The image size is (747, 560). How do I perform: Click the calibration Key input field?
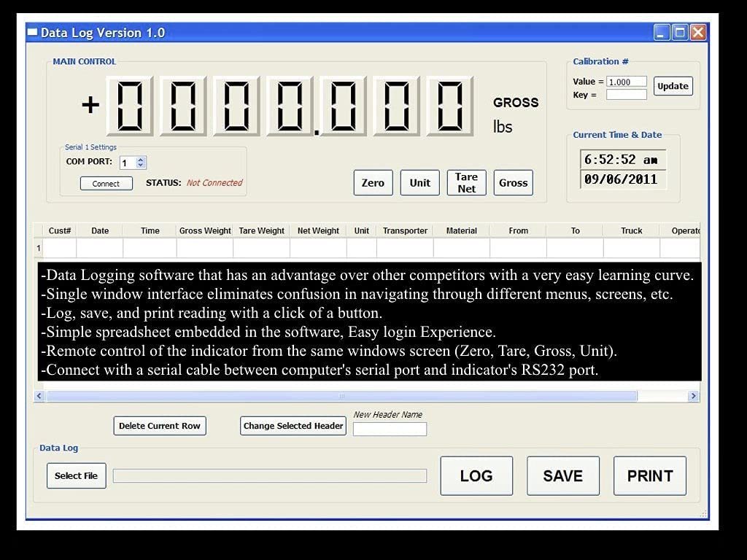(x=627, y=95)
